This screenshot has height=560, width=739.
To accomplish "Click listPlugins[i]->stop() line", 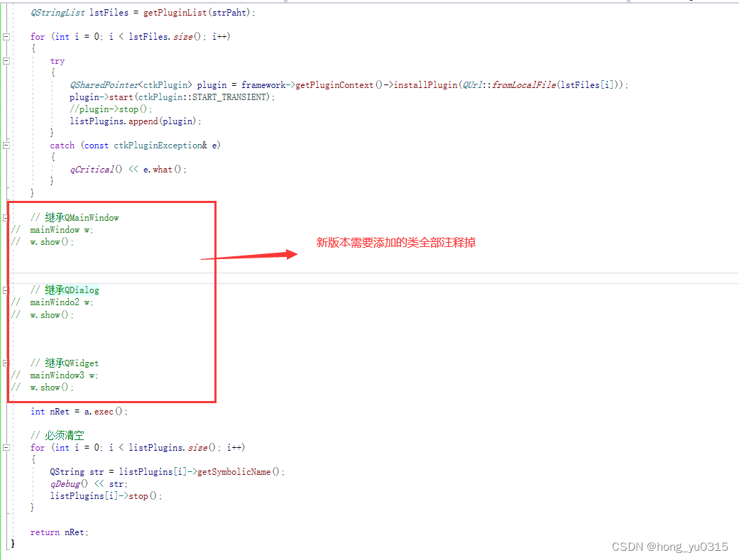I will (106, 496).
